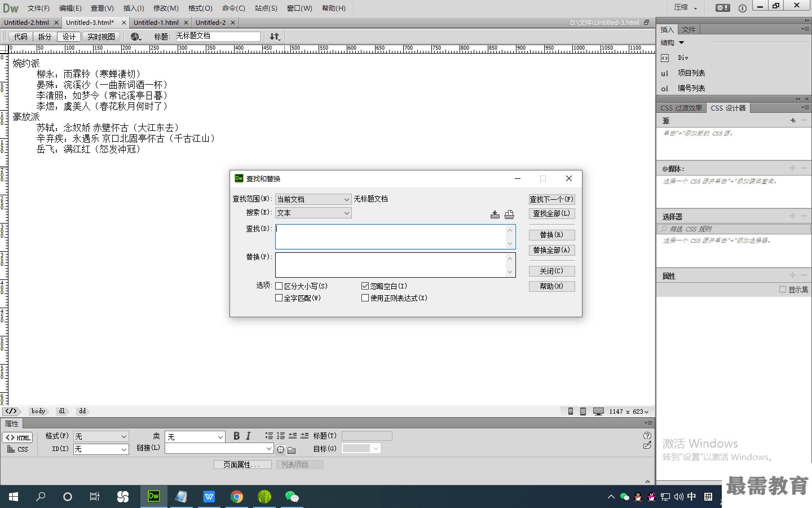The height and width of the screenshot is (508, 812).
Task: Open the window size 1147 x 623 dropdown
Action: [629, 411]
